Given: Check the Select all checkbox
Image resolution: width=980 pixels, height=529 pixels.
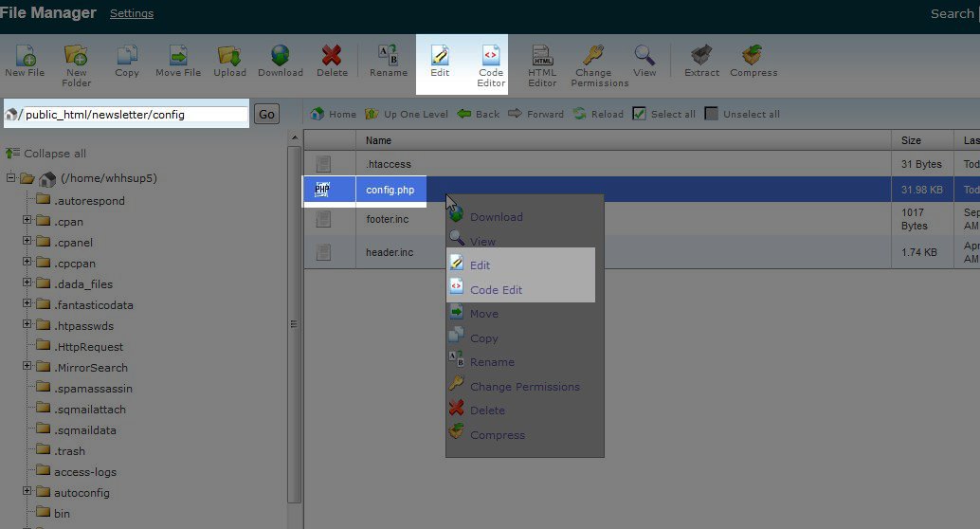Looking at the screenshot, I should click(640, 114).
